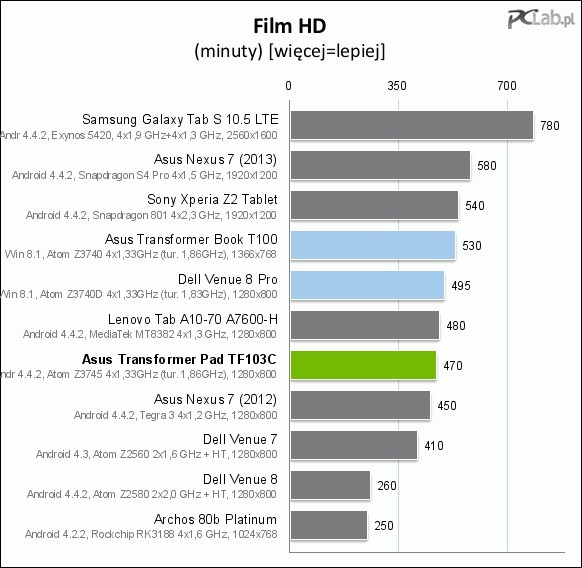
Task: Click the 350 axis tick label
Action: click(x=397, y=86)
